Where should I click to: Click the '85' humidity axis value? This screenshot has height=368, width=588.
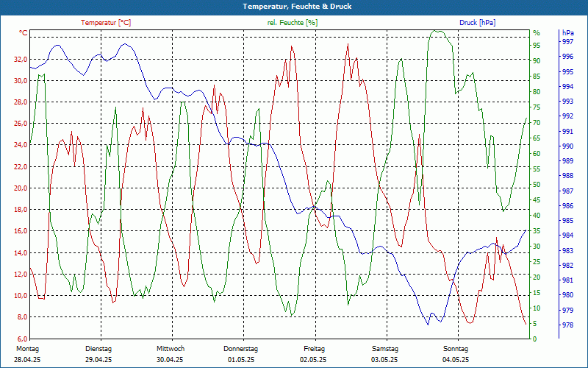[537, 77]
